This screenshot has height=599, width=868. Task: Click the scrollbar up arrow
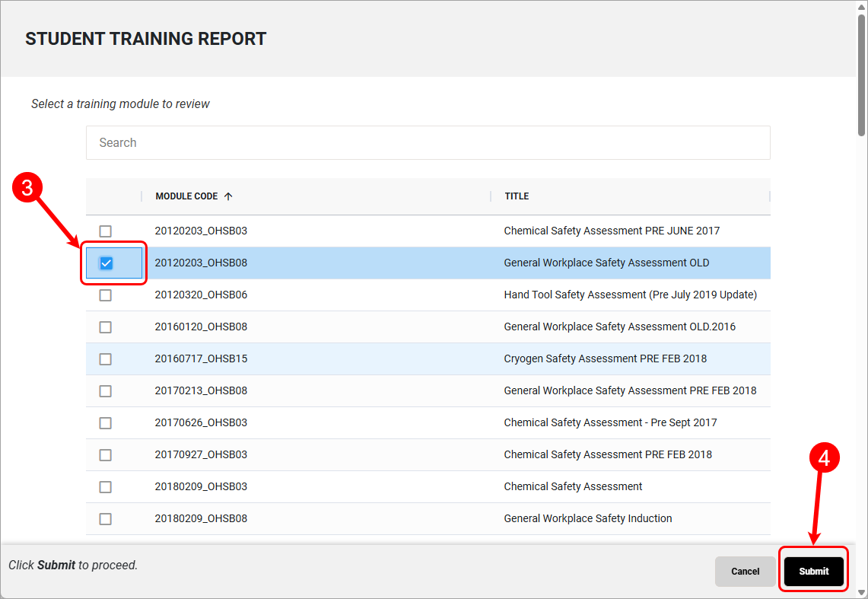861,7
